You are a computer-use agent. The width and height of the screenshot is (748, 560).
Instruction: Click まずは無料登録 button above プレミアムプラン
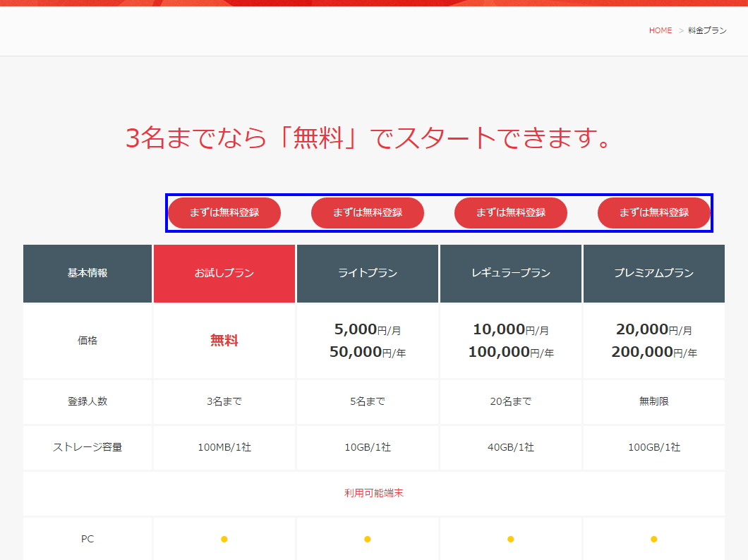coord(653,212)
